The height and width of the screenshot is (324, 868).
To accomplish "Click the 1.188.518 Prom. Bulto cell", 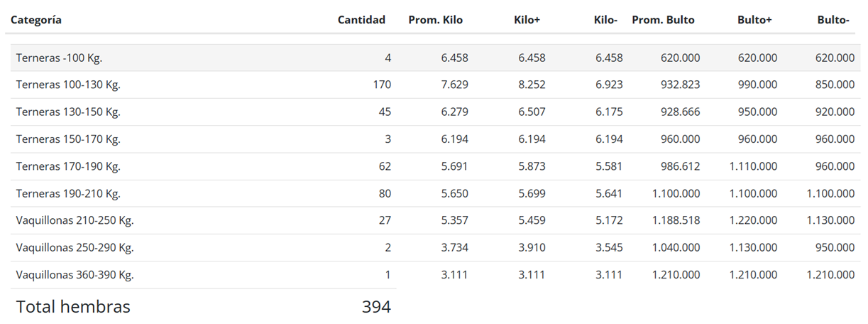I will point(676,220).
